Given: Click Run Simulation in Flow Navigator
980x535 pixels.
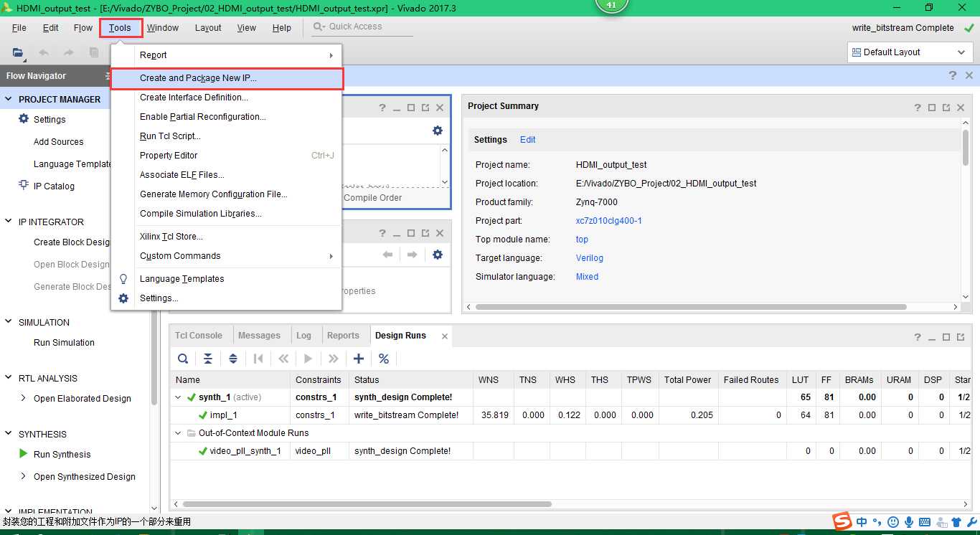Looking at the screenshot, I should point(64,342).
